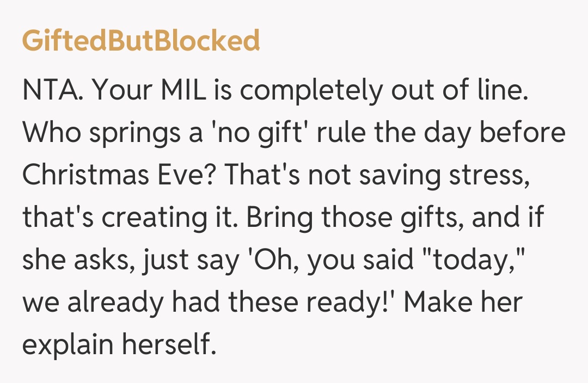The width and height of the screenshot is (588, 383).
Task: Open the GiftedButBlocked user profile
Action: [141, 41]
